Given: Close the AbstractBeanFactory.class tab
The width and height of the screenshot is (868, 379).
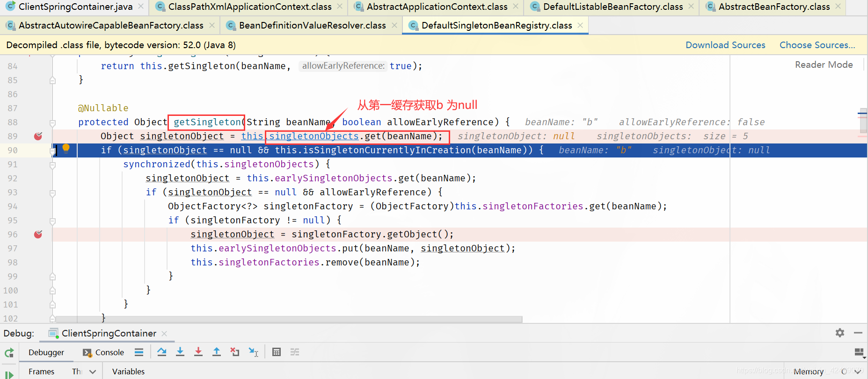Looking at the screenshot, I should pyautogui.click(x=838, y=7).
